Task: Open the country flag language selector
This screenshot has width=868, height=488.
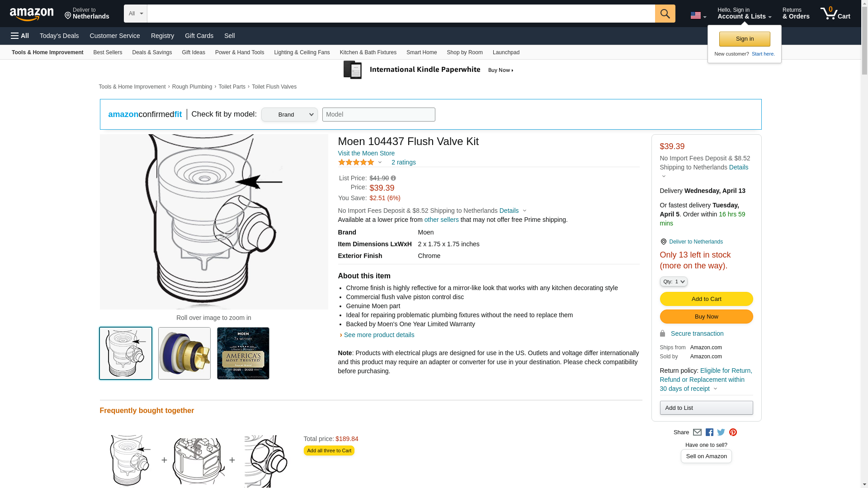Action: click(698, 16)
